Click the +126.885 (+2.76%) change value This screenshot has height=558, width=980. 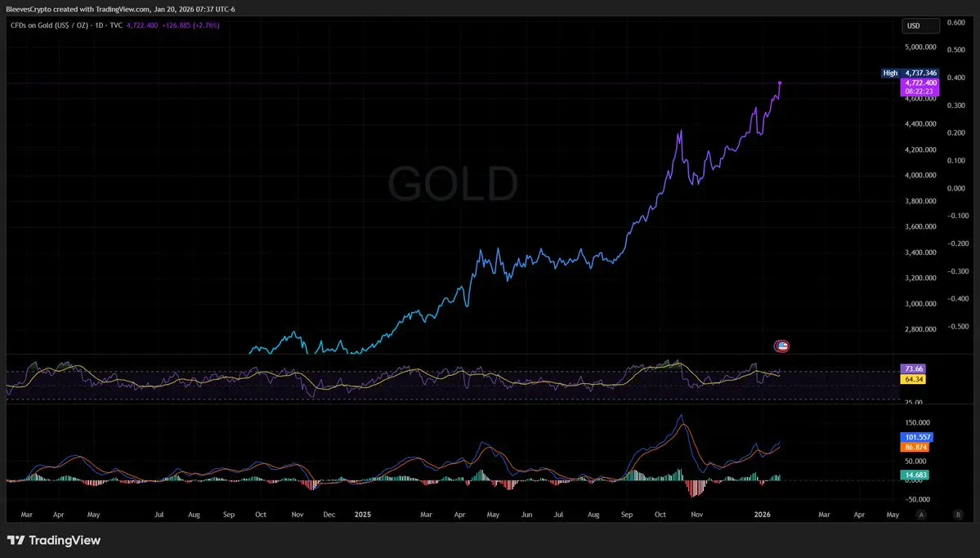point(190,25)
